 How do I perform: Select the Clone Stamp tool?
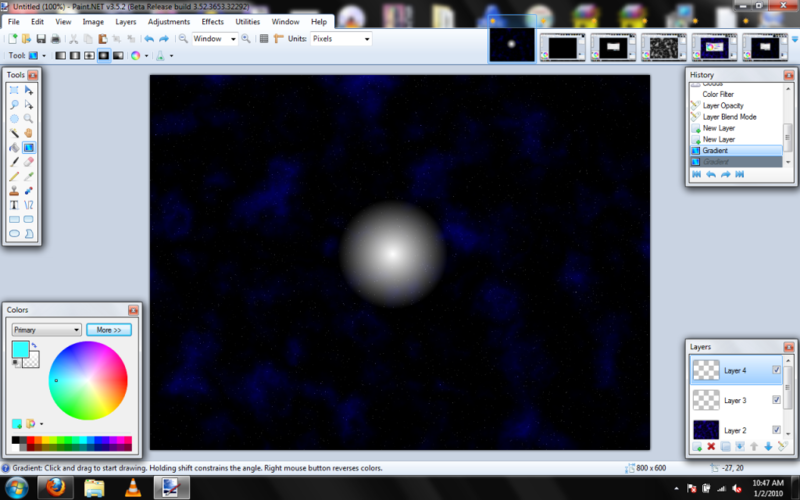14,191
